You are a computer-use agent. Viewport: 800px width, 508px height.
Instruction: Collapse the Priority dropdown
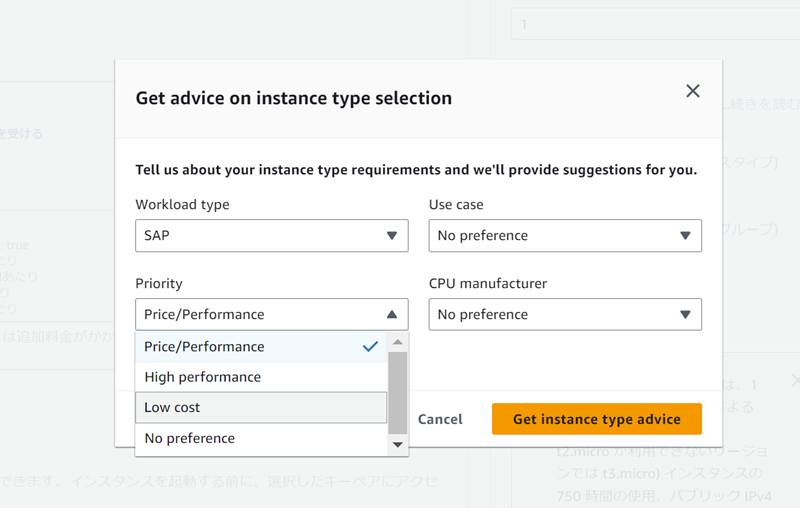point(271,314)
